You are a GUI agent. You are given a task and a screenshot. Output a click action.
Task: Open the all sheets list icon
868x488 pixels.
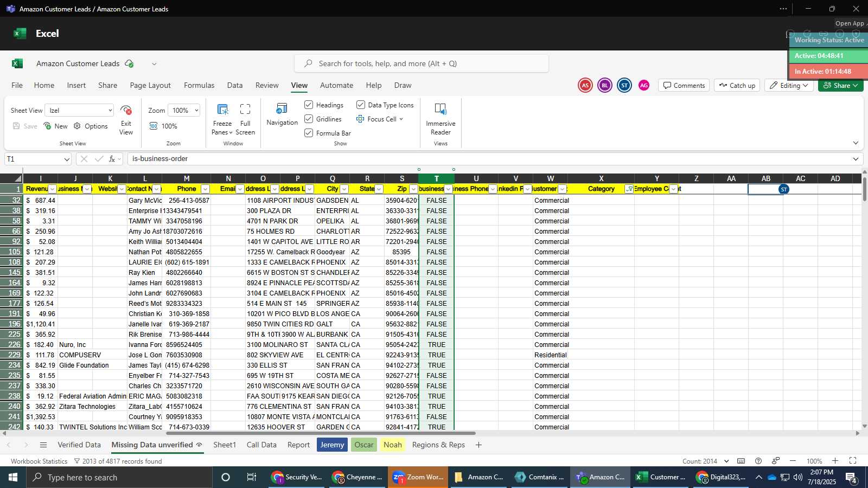point(43,445)
